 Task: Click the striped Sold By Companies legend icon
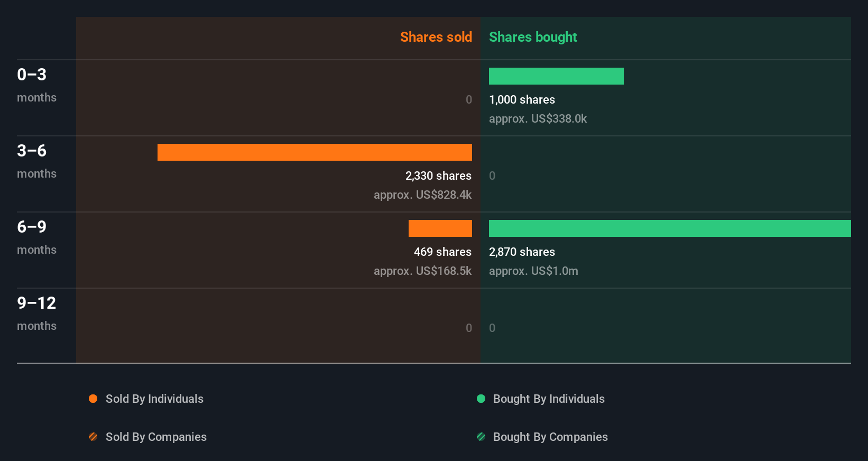93,437
